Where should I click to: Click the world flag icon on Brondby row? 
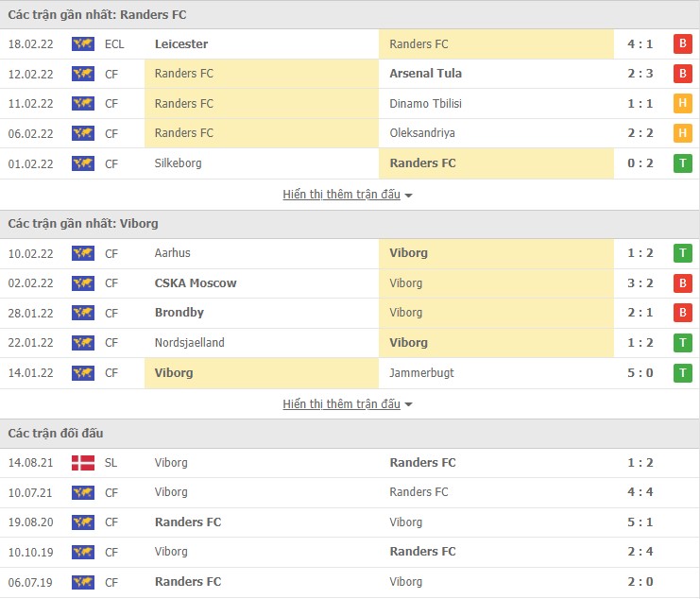pos(83,313)
